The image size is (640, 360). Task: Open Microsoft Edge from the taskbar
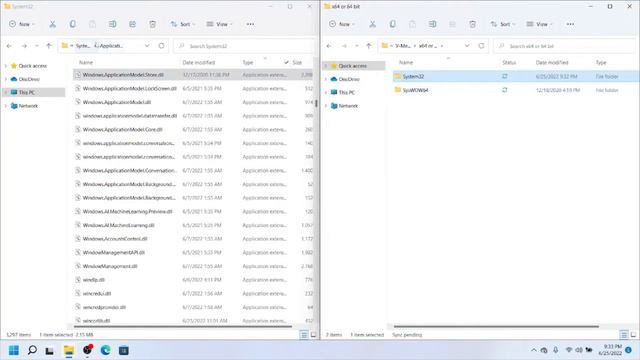tap(105, 350)
